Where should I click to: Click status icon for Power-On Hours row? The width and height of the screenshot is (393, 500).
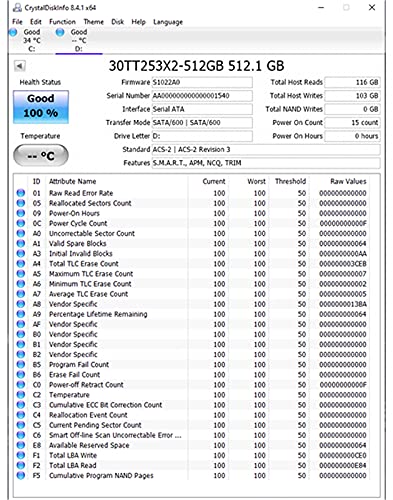(21, 213)
